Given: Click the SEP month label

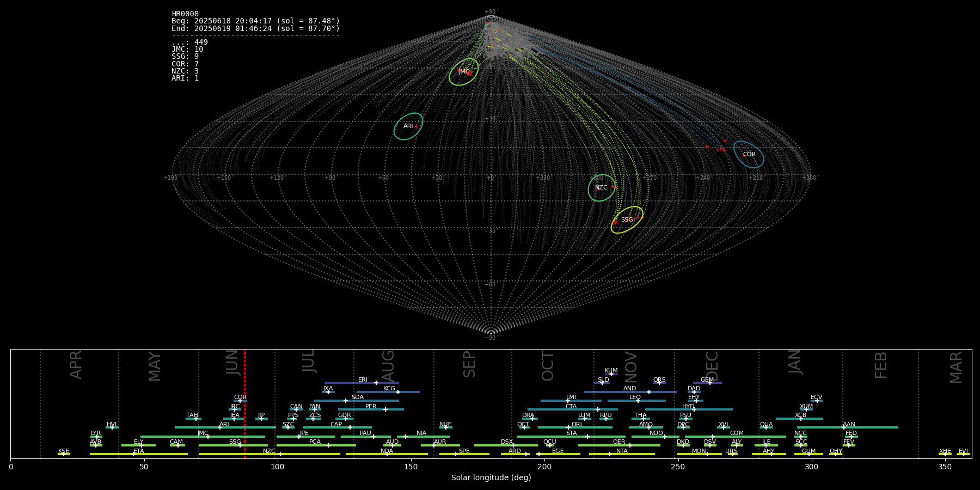Looking at the screenshot, I should (469, 364).
